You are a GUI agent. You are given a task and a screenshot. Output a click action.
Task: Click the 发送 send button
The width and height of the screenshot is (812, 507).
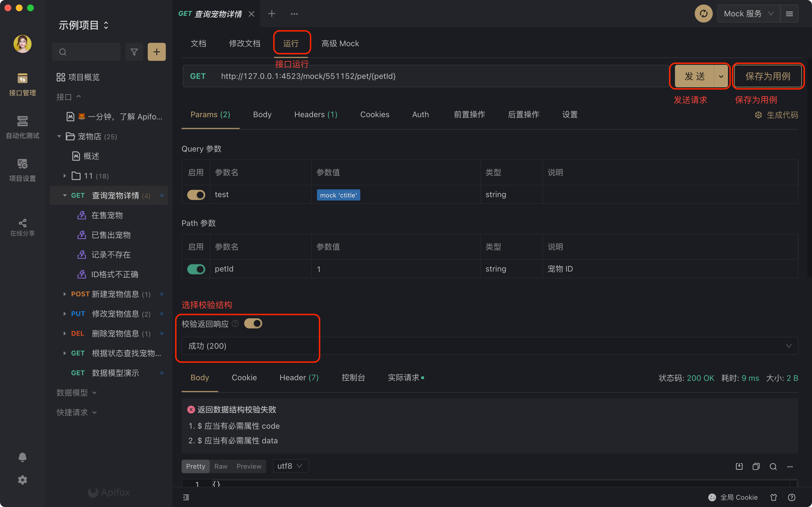click(694, 76)
